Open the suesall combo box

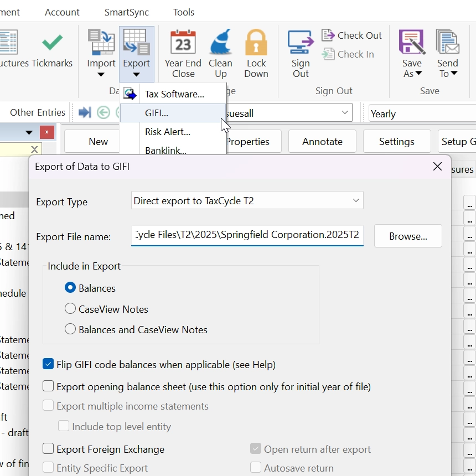[x=289, y=113]
